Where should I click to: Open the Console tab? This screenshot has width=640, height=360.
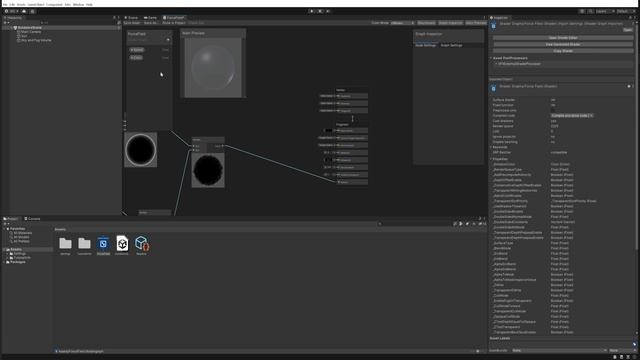(x=32, y=219)
